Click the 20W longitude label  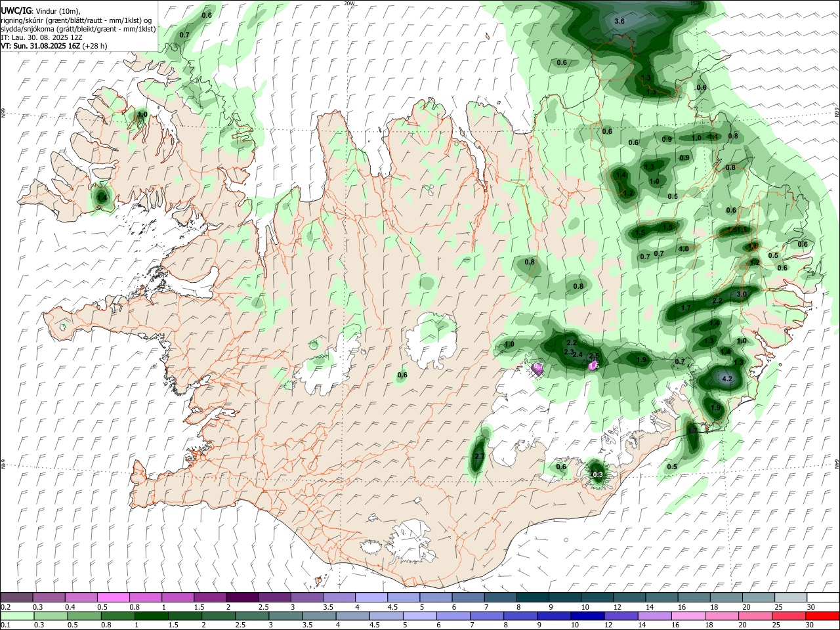[x=349, y=3]
